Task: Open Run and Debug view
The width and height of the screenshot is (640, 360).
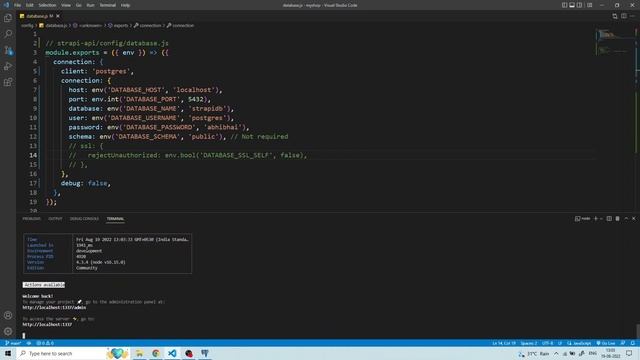Action: [8, 66]
